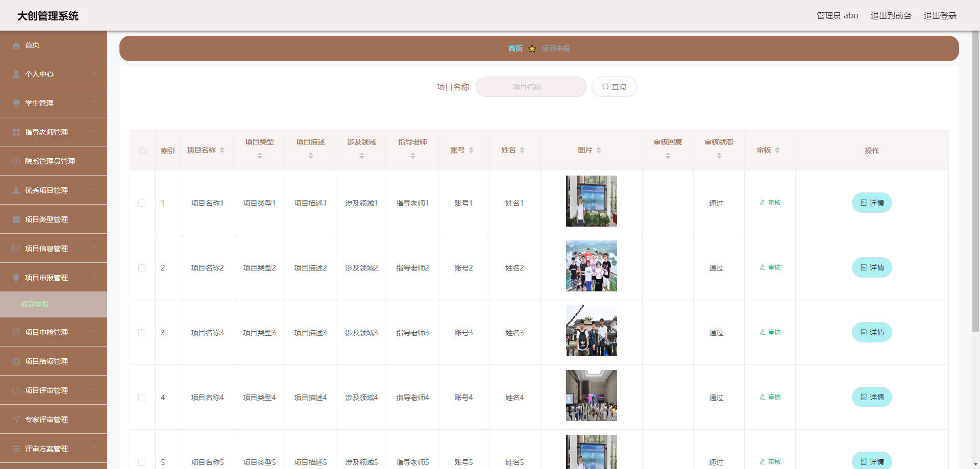The height and width of the screenshot is (469, 980).
Task: Expand the 学生管理 menu chevron
Action: pos(94,103)
